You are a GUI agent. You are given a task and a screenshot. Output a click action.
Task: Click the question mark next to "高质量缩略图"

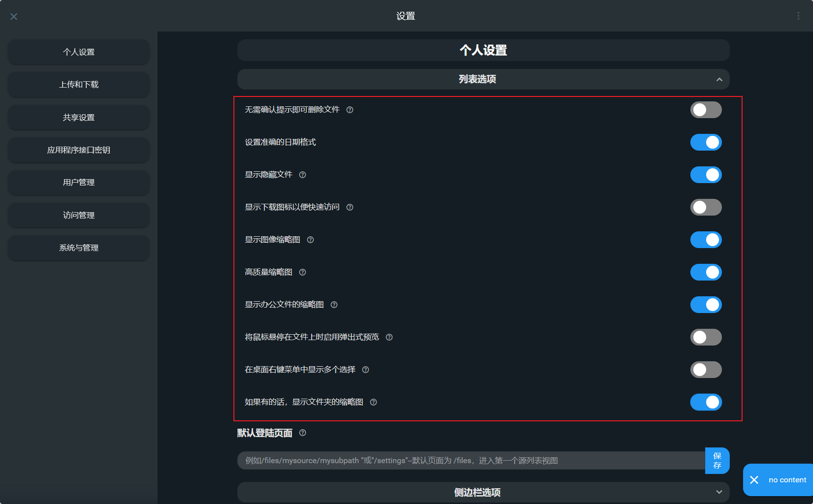[302, 272]
